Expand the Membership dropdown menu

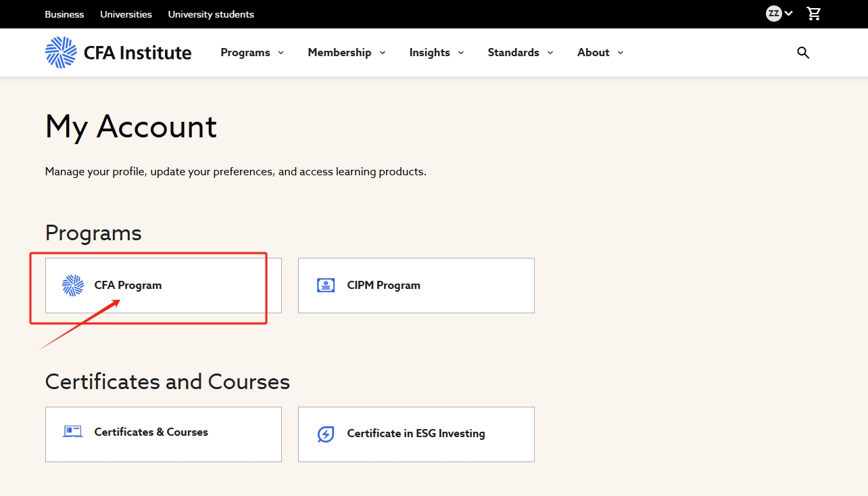[346, 53]
